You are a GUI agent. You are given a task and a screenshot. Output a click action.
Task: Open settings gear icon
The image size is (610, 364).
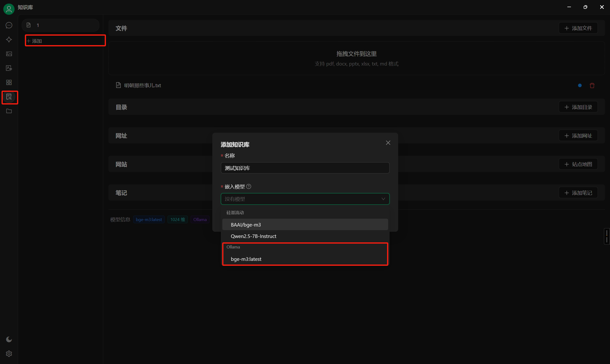9,354
